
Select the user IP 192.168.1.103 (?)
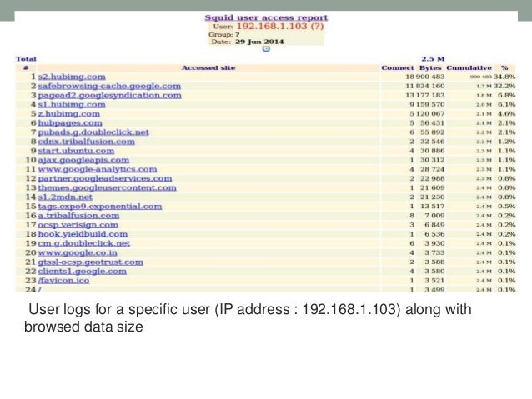tap(280, 26)
